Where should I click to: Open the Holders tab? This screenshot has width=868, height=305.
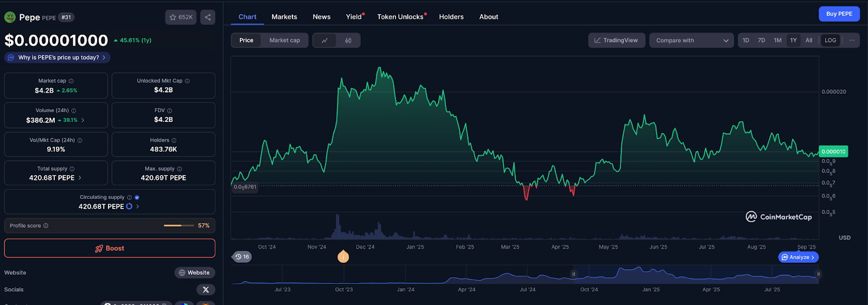pos(451,17)
